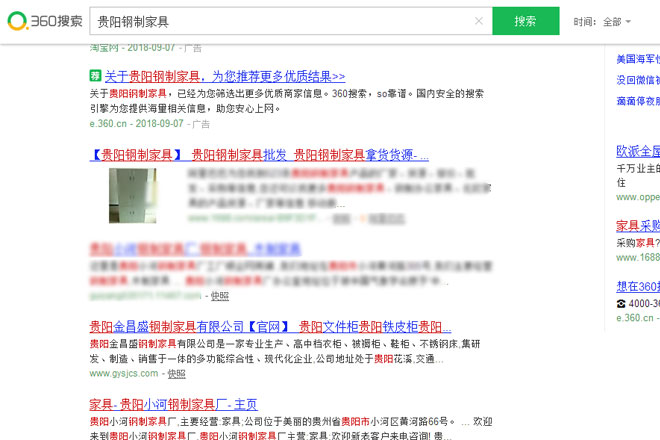The width and height of the screenshot is (660, 440).
Task: Click 快照 under the blurred result
Action: (220, 296)
